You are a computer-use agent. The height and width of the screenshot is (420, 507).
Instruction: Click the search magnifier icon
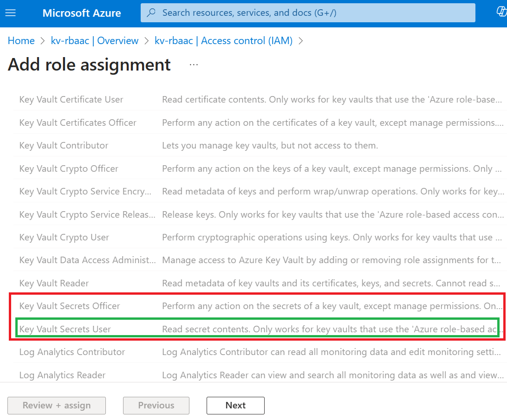(151, 13)
